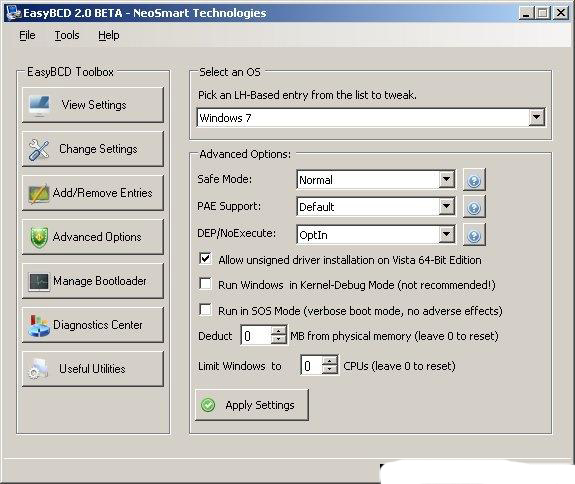Click the Diagnostics Center chart icon
The height and width of the screenshot is (484, 575).
pyautogui.click(x=39, y=326)
